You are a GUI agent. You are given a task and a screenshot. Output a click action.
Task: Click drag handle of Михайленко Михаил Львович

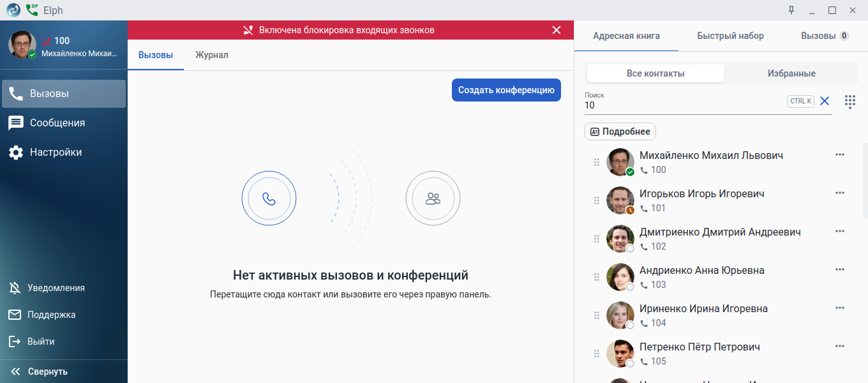(597, 162)
